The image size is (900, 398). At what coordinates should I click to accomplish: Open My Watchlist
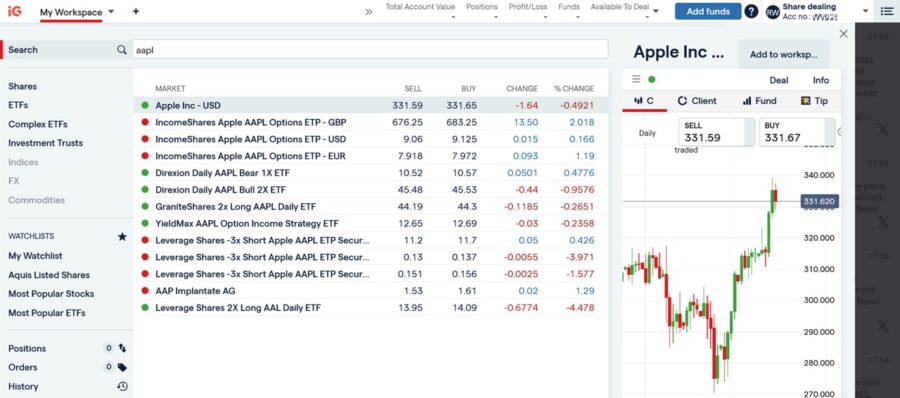click(35, 256)
